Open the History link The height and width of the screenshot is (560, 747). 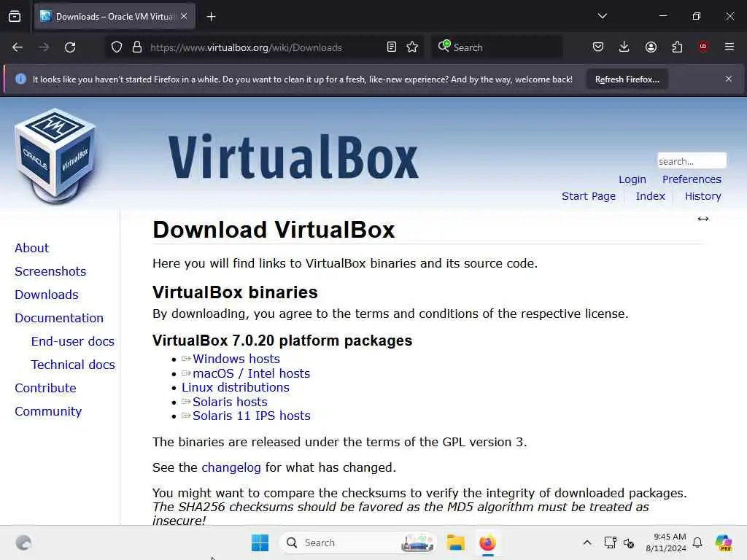[x=703, y=196]
